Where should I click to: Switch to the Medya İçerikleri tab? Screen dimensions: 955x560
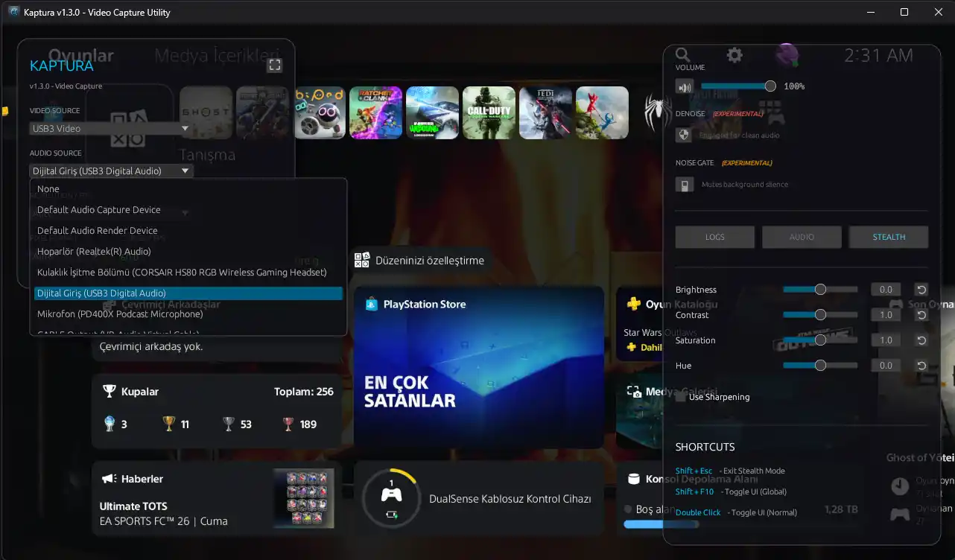(217, 56)
